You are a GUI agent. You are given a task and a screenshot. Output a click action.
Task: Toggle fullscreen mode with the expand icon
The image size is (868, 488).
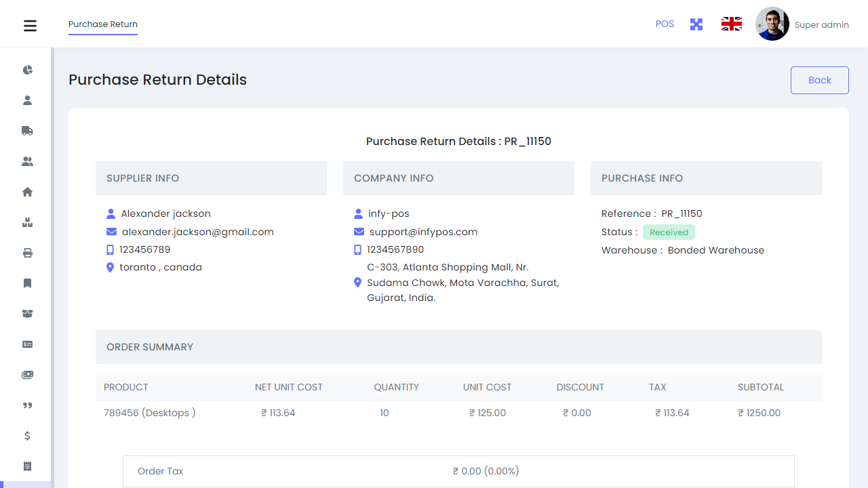click(x=696, y=24)
